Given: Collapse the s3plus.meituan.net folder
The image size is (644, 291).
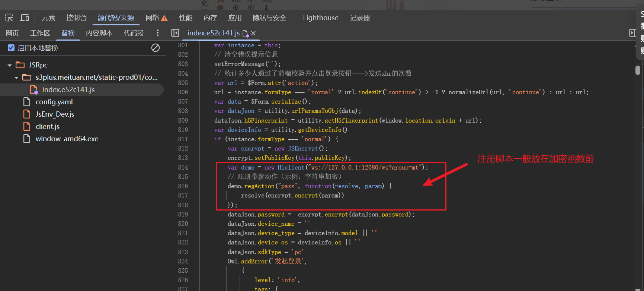Looking at the screenshot, I should tap(16, 78).
